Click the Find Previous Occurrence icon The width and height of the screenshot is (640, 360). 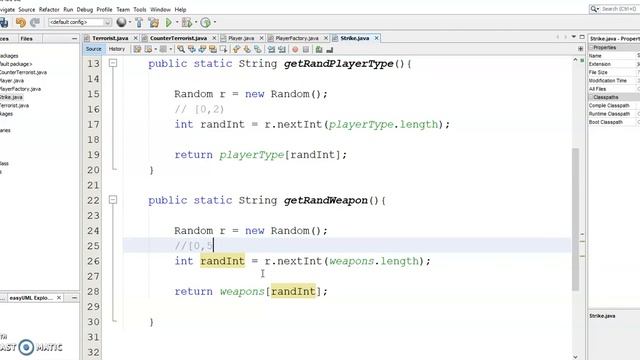(x=191, y=49)
